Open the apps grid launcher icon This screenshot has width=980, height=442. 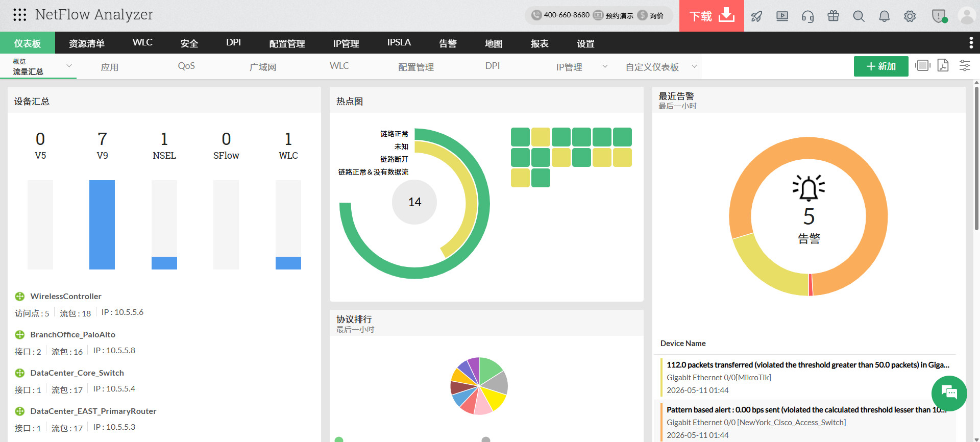point(19,15)
